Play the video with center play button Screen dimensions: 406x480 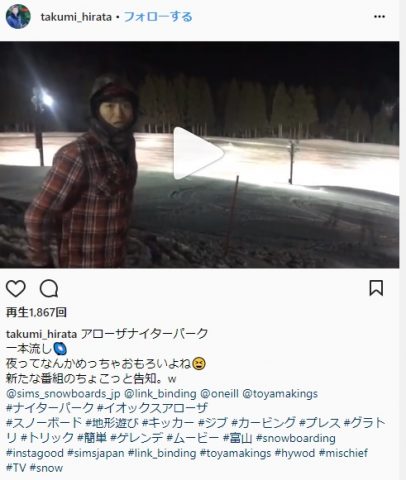click(x=198, y=153)
